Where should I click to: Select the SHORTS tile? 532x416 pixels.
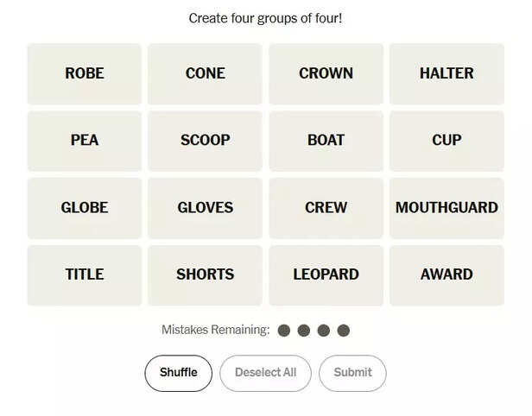205,274
